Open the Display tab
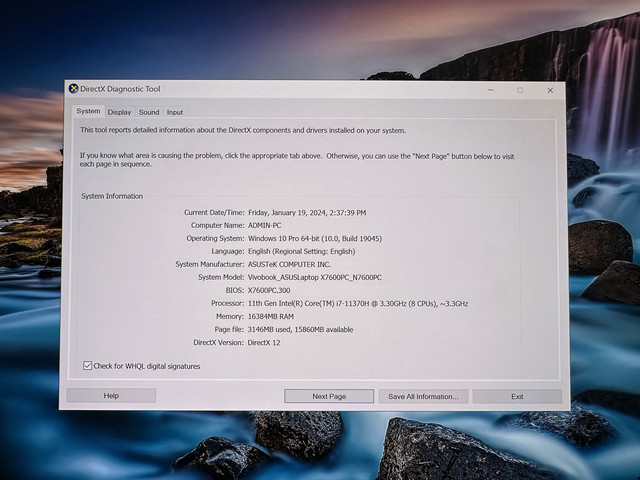This screenshot has width=640, height=480. click(119, 112)
